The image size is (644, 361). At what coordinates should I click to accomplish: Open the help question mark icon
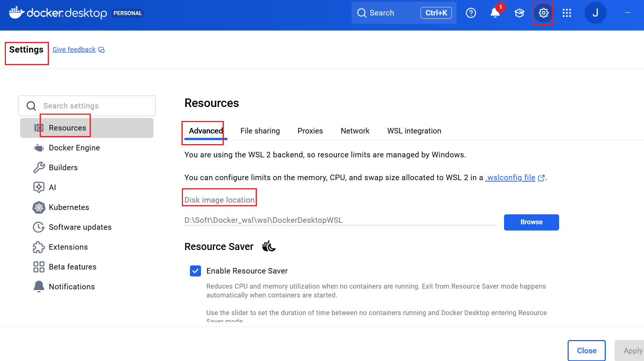pyautogui.click(x=471, y=13)
